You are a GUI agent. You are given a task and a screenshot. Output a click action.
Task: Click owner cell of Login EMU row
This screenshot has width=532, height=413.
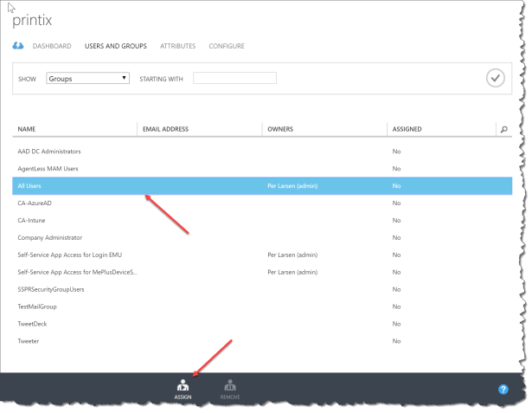[292, 255]
